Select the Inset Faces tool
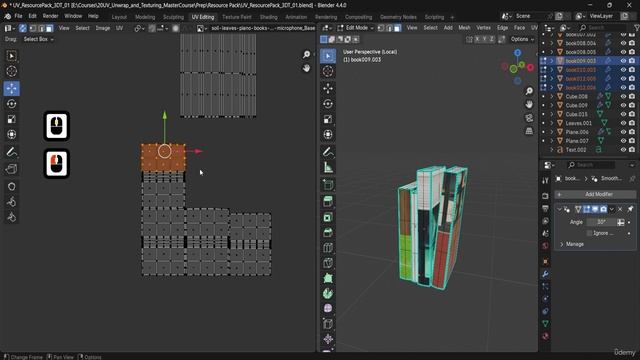640x360 pixels. 328,217
